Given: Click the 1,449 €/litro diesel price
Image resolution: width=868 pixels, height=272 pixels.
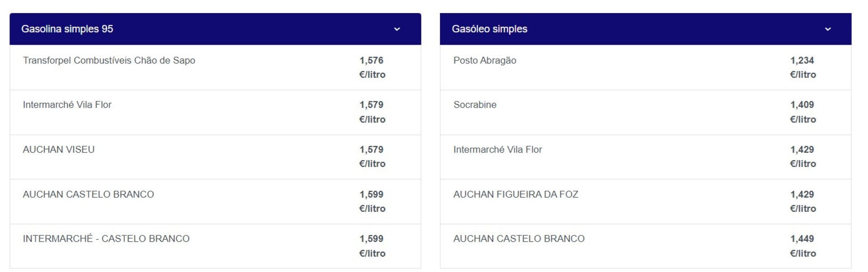Looking at the screenshot, I should coord(802,246).
